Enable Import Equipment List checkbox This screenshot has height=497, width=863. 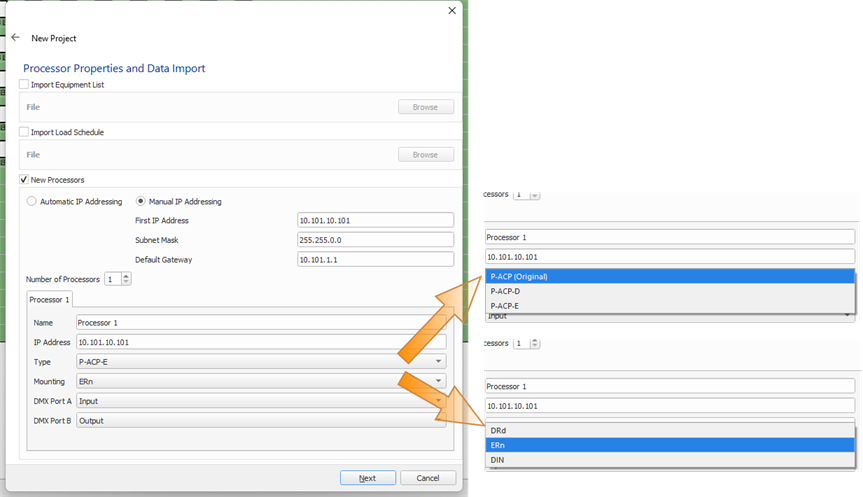(25, 85)
